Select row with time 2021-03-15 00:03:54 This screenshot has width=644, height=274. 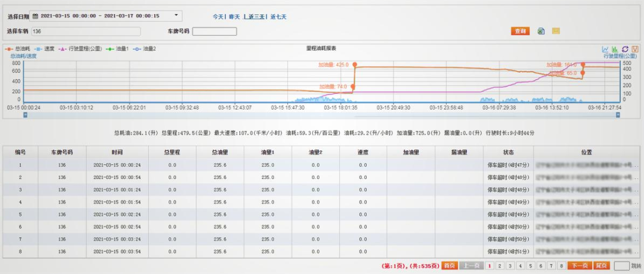point(322,251)
